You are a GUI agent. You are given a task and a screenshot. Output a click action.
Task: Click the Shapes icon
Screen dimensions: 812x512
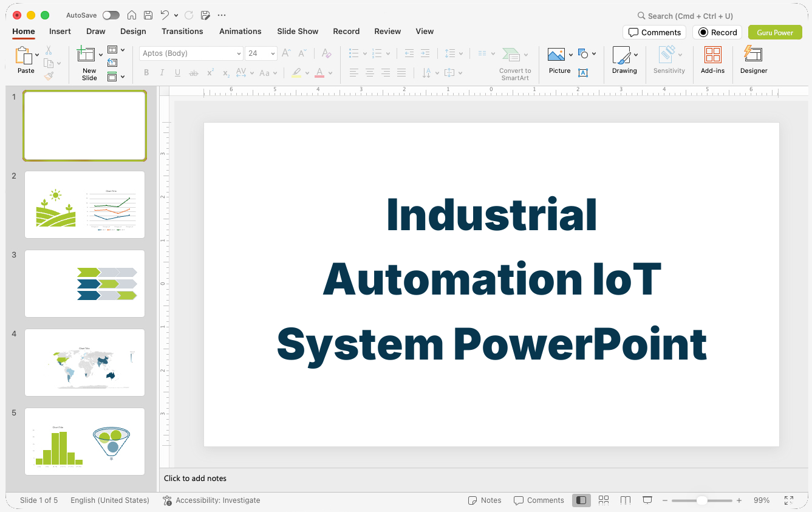[583, 53]
